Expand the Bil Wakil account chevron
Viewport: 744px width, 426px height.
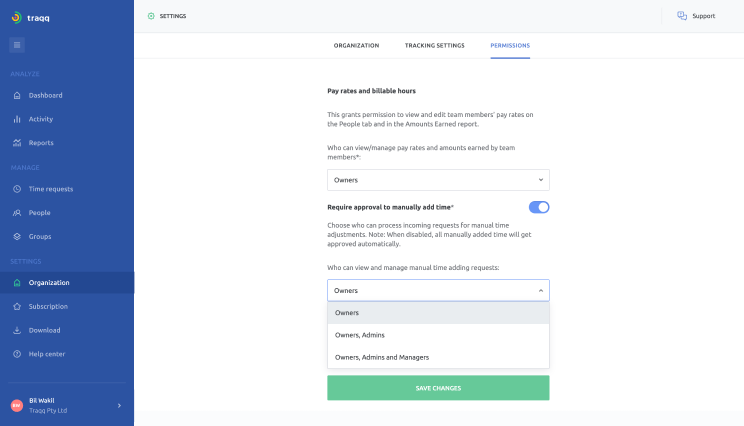coord(119,406)
